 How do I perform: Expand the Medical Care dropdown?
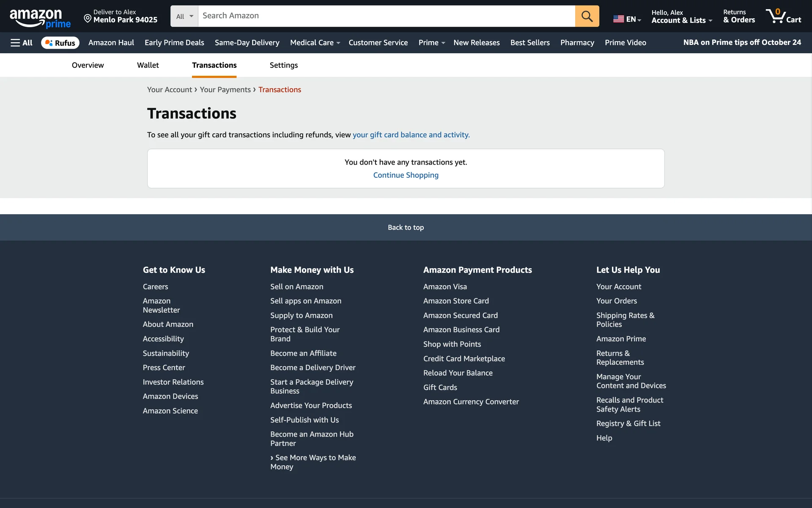315,43
